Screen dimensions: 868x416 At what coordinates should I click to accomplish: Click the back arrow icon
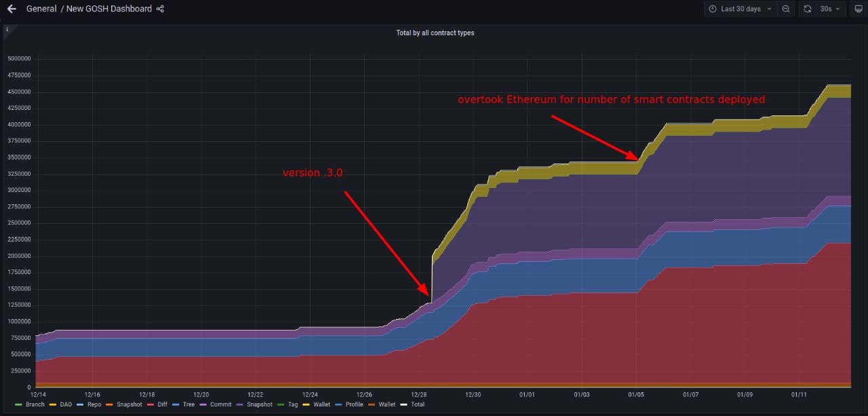pyautogui.click(x=12, y=9)
